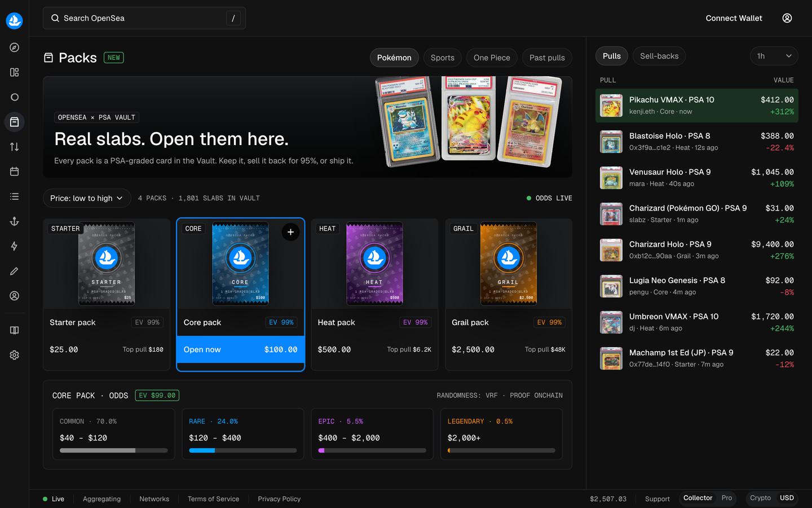Image resolution: width=812 pixels, height=508 pixels.
Task: Open the book resources sidebar icon
Action: click(15, 330)
